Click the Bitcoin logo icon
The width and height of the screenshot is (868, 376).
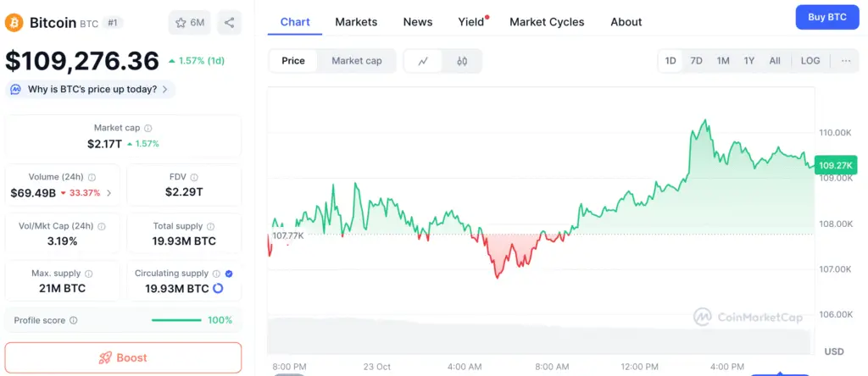coord(14,23)
